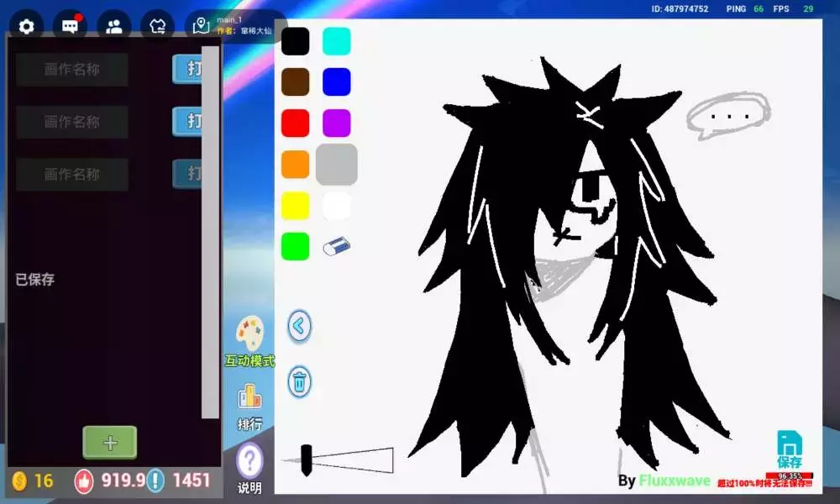Add a new artwork with plus button

[x=109, y=443]
